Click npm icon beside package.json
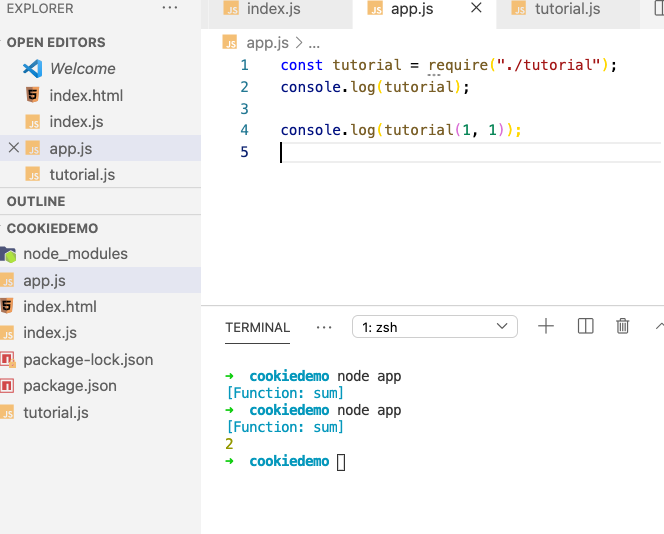This screenshot has height=534, width=664. 7,386
